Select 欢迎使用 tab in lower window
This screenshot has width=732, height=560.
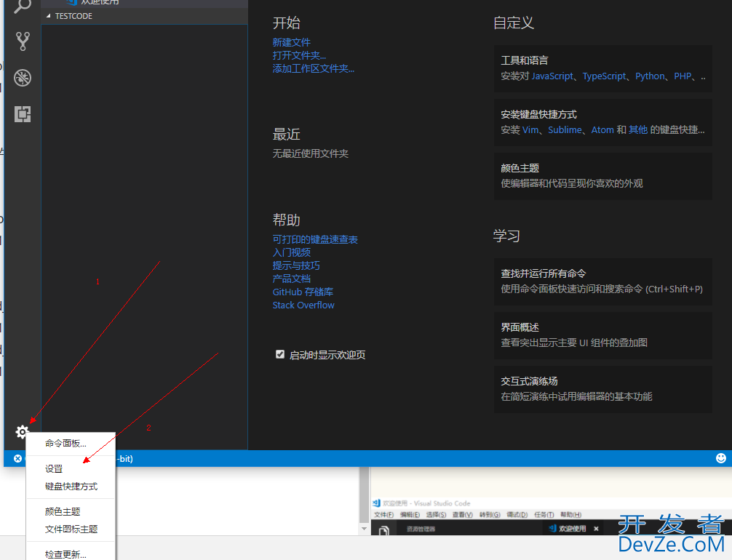(x=573, y=529)
